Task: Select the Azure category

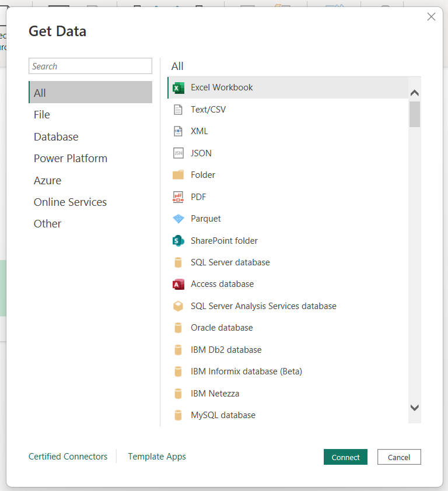Action: tap(47, 180)
